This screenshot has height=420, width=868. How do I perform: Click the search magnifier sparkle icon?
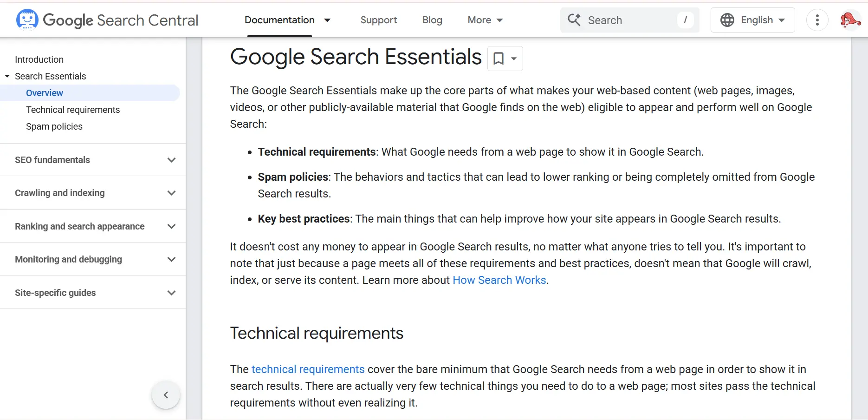574,20
